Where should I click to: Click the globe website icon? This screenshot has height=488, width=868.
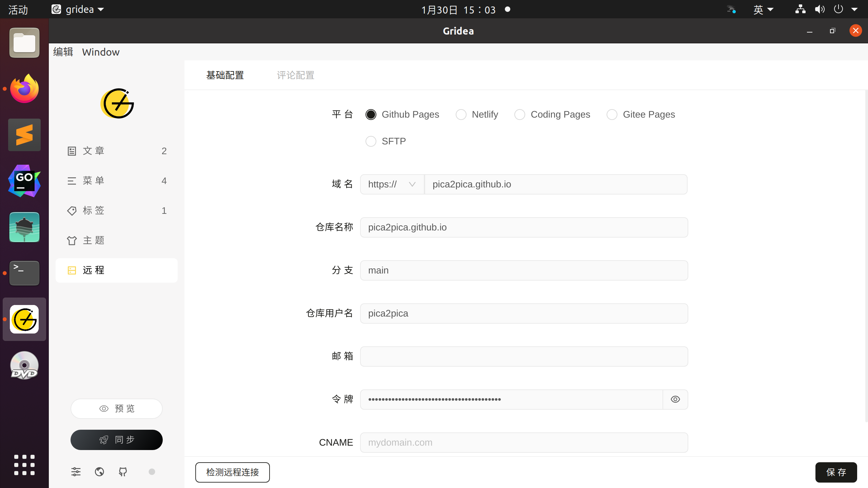pos(99,472)
